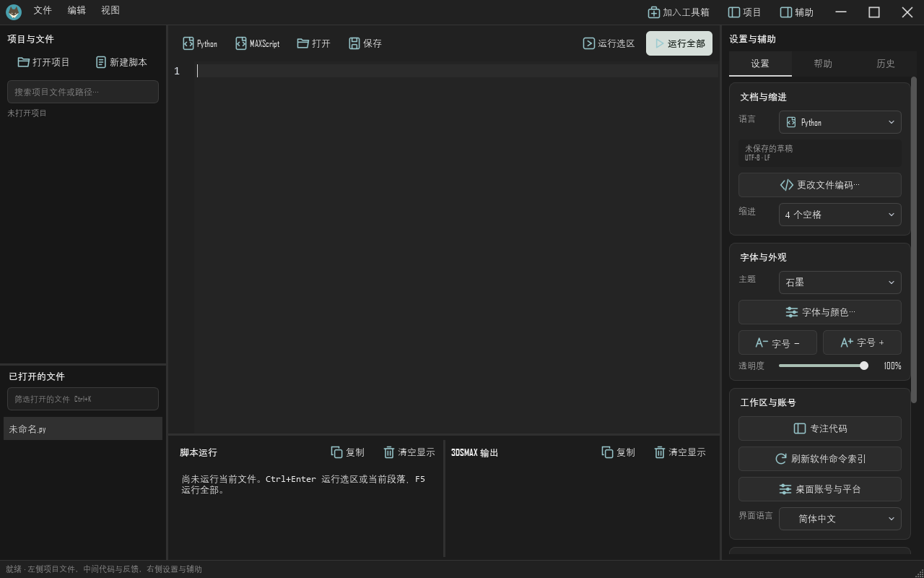Run selection with 运行选区
Screen dimensions: 924x578
[x=609, y=43]
